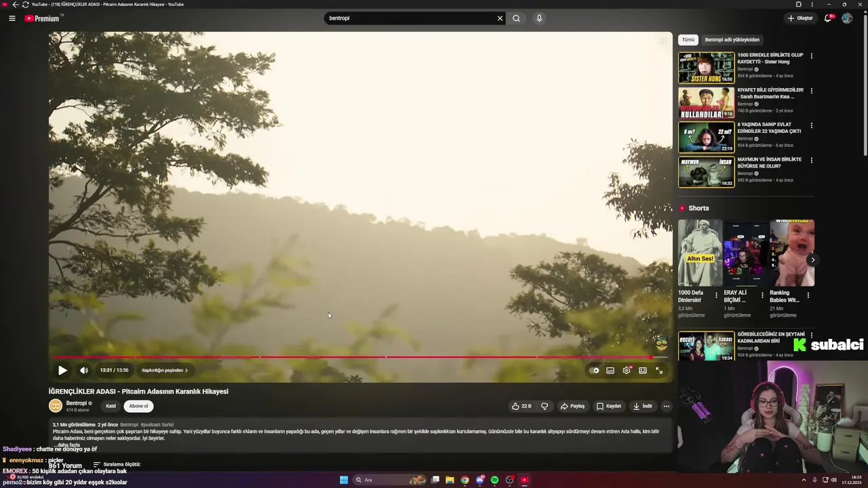
Task: Download the video with İndir
Action: (643, 406)
